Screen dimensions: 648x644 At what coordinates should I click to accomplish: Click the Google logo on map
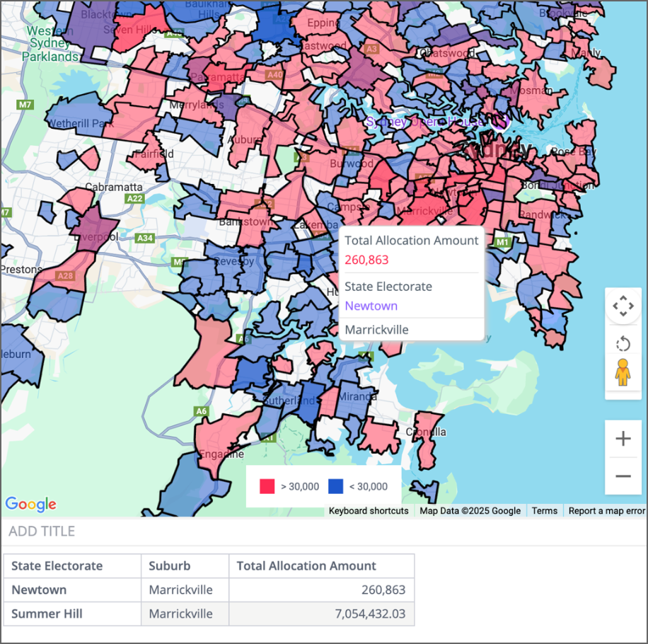click(x=30, y=504)
